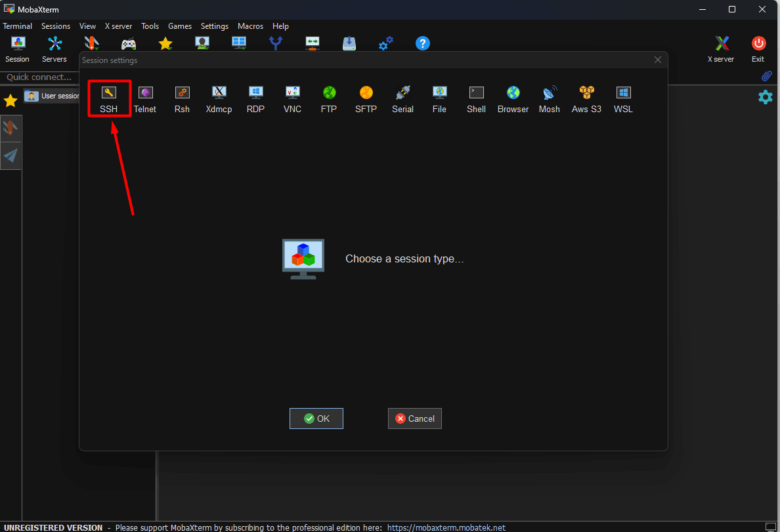780x532 pixels.
Task: Pick the Browser session type
Action: [513, 99]
